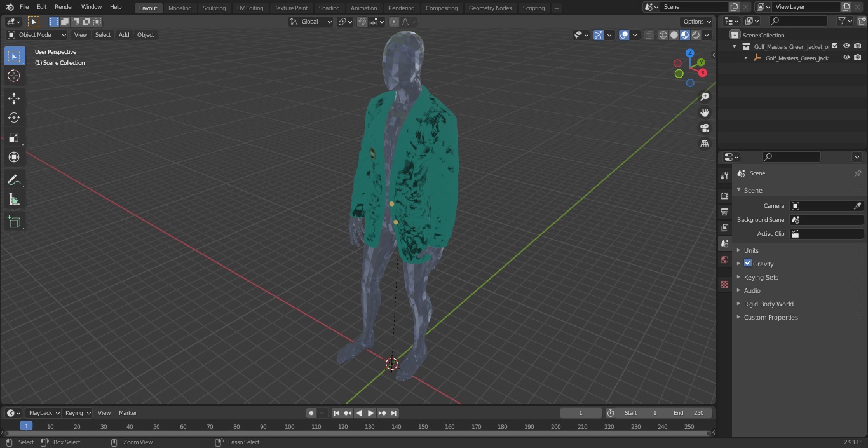Switch to the Shading workspace tab

pos(329,8)
